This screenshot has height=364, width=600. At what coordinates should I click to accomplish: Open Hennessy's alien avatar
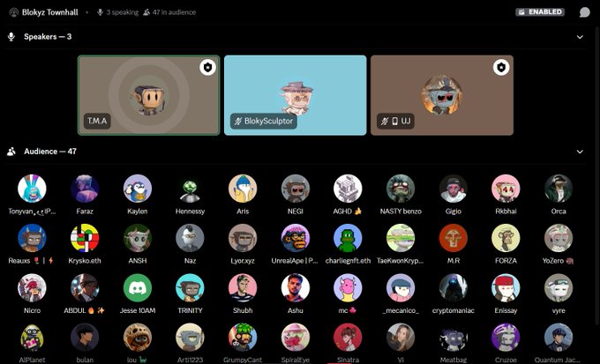[190, 189]
